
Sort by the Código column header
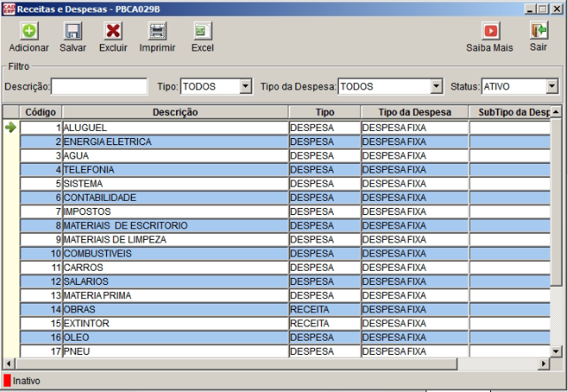click(x=41, y=112)
